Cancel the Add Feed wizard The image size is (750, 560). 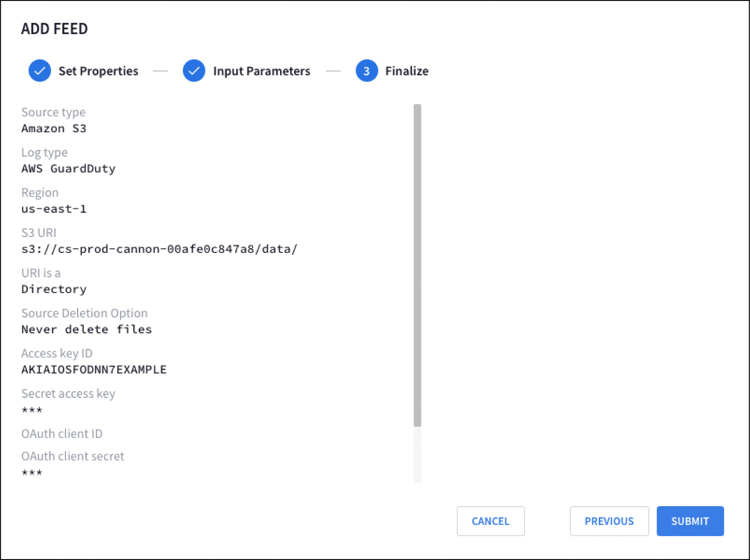tap(491, 520)
